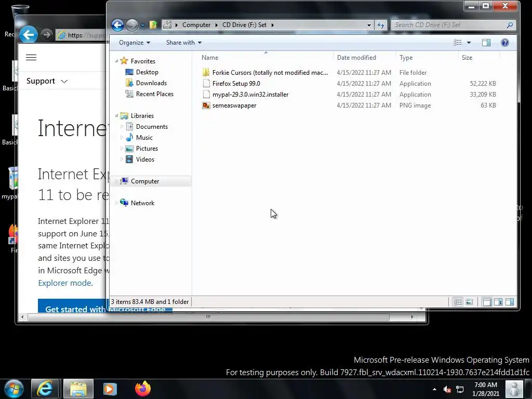Click the 52,222 KB size cell

point(483,84)
